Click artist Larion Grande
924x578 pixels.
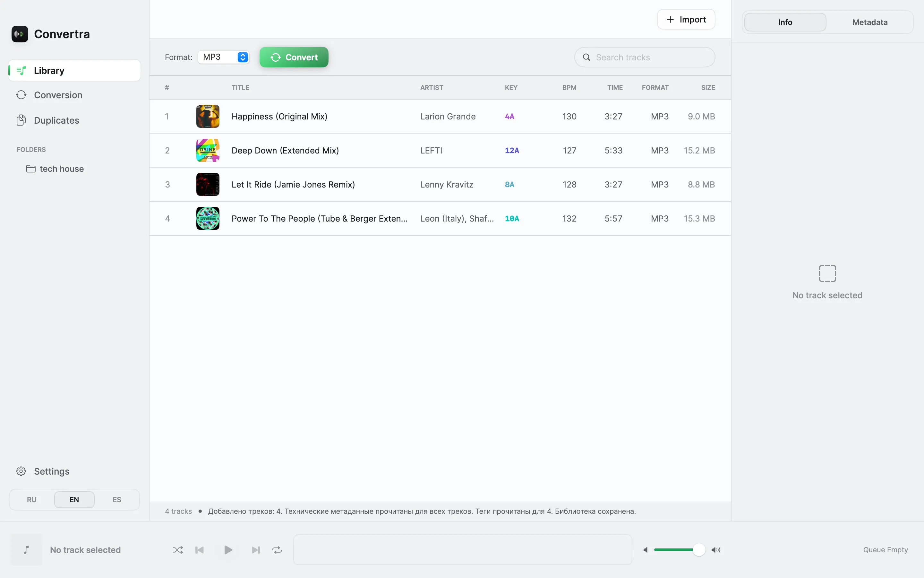tap(448, 116)
